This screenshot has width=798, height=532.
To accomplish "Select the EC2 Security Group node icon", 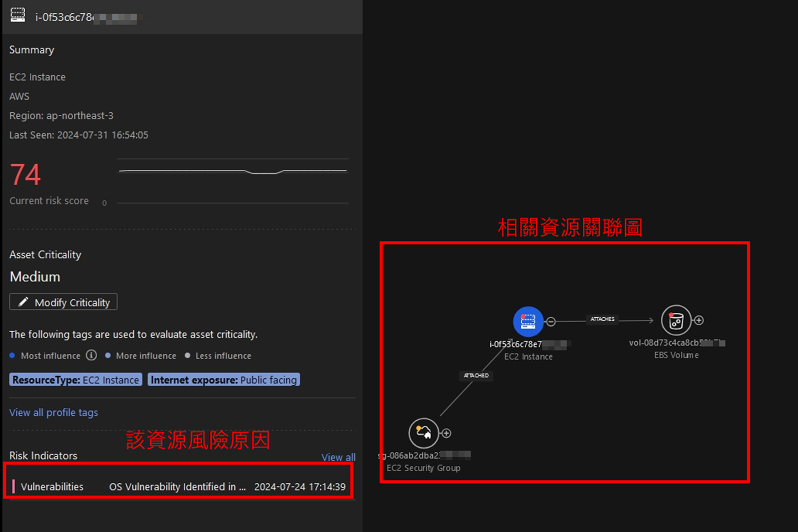I will 423,433.
